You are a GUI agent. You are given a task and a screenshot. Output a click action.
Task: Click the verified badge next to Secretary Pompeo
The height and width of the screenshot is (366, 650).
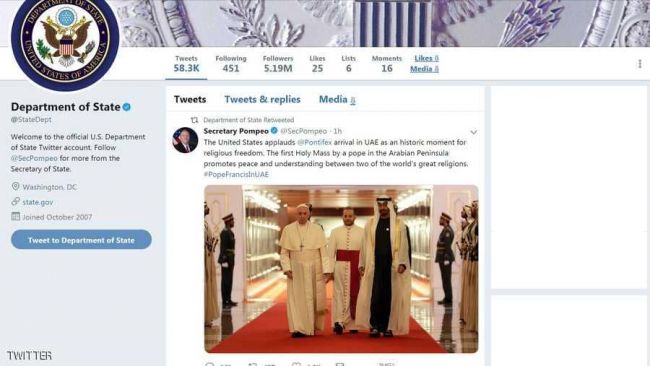[274, 131]
